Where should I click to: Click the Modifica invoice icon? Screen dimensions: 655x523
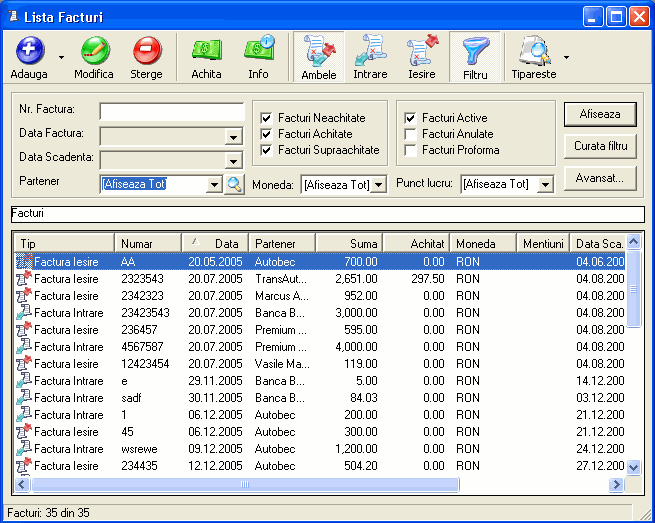[x=94, y=50]
